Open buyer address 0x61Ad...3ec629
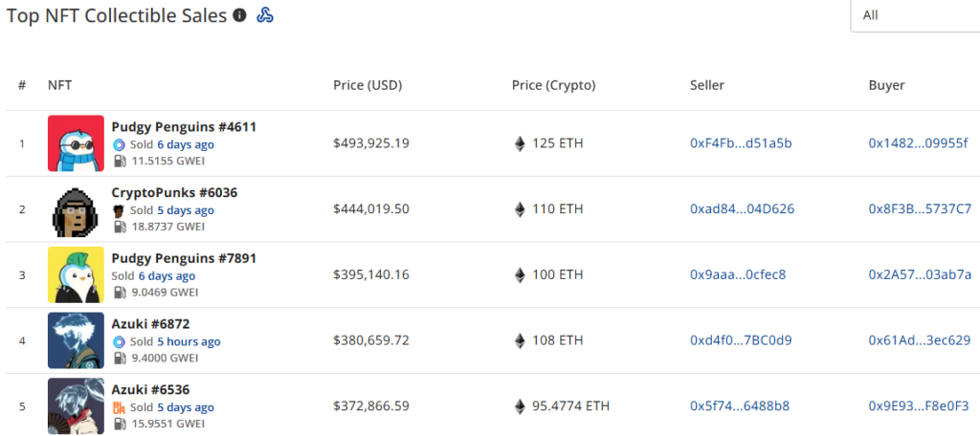The width and height of the screenshot is (980, 436). tap(920, 340)
